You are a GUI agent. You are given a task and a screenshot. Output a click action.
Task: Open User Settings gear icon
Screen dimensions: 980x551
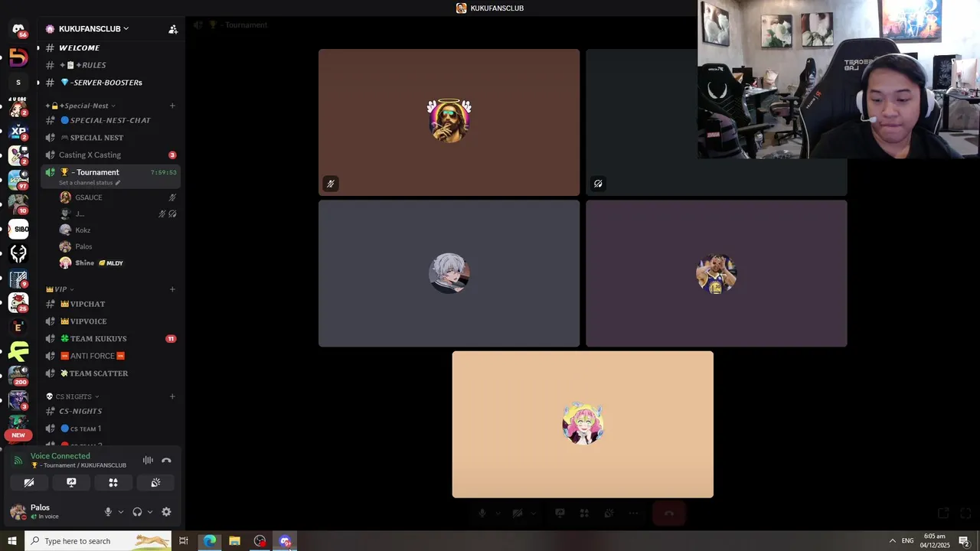(166, 512)
